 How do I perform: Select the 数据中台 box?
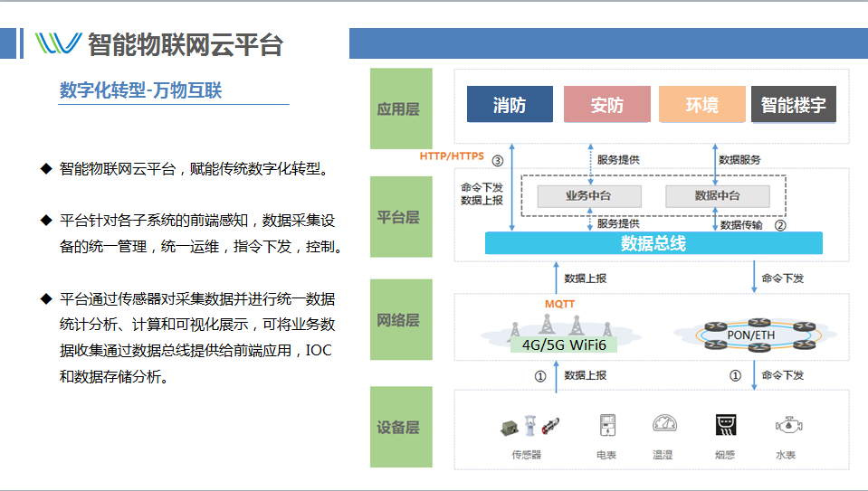[x=718, y=195]
